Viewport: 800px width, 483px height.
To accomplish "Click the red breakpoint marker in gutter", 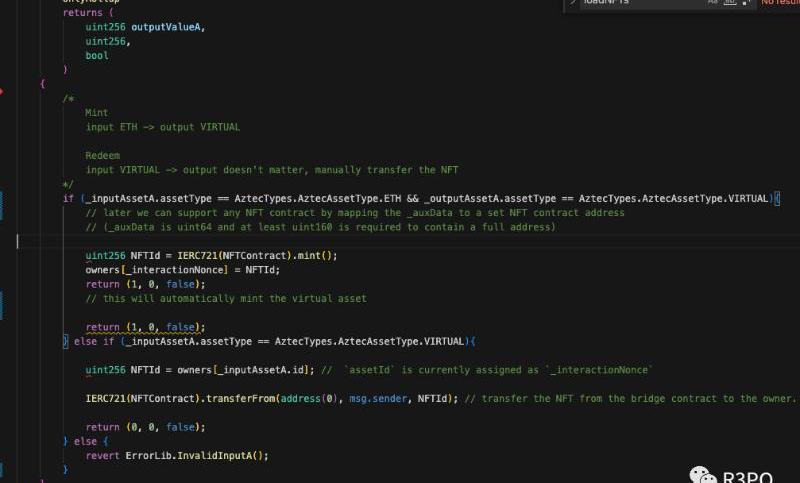I will [3, 91].
